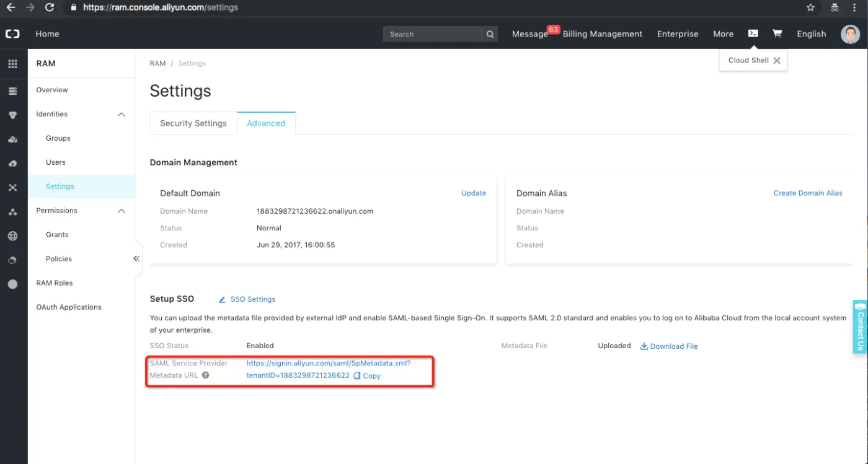Bookmark the page with the star icon
868x464 pixels.
810,8
